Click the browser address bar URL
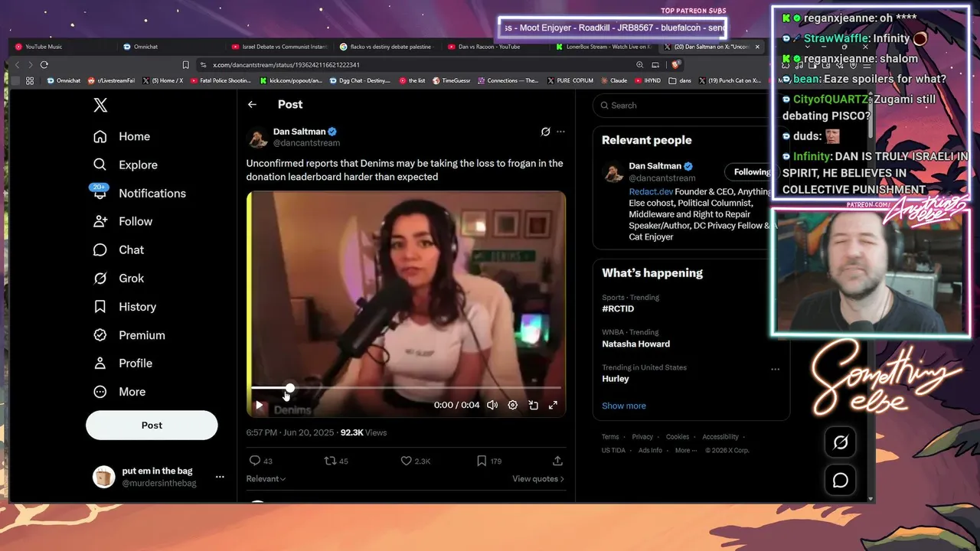980x551 pixels. [286, 65]
